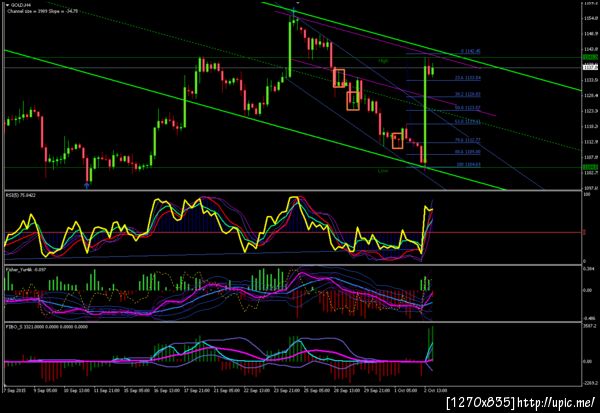Select the Channel size and Slope text
The image size is (600, 413).
pyautogui.click(x=42, y=11)
